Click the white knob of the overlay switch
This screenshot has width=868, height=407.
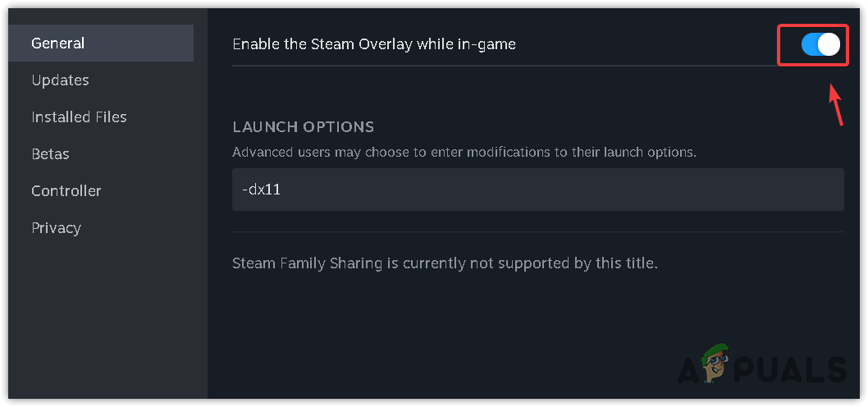pos(829,44)
